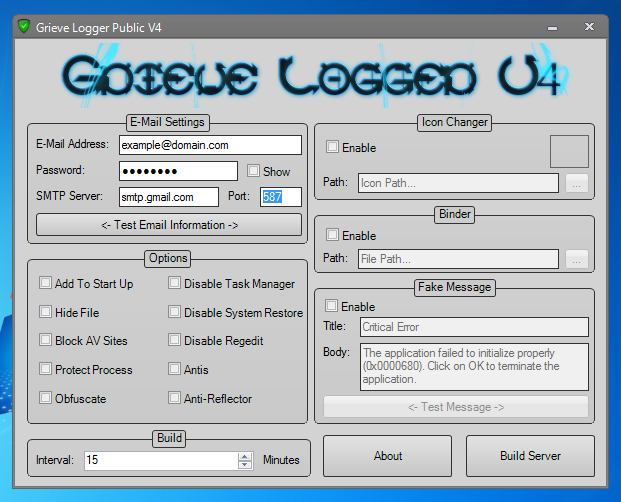Click the icon preview box in Icon Changer
This screenshot has height=502, width=621.
click(569, 151)
